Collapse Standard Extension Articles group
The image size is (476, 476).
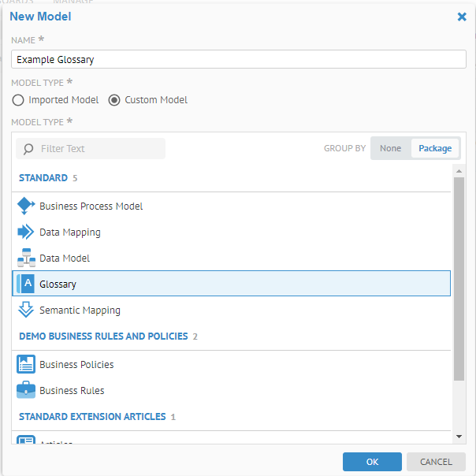91,416
